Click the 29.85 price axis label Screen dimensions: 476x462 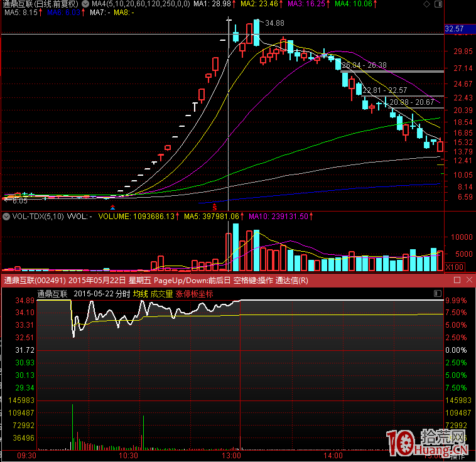(463, 51)
